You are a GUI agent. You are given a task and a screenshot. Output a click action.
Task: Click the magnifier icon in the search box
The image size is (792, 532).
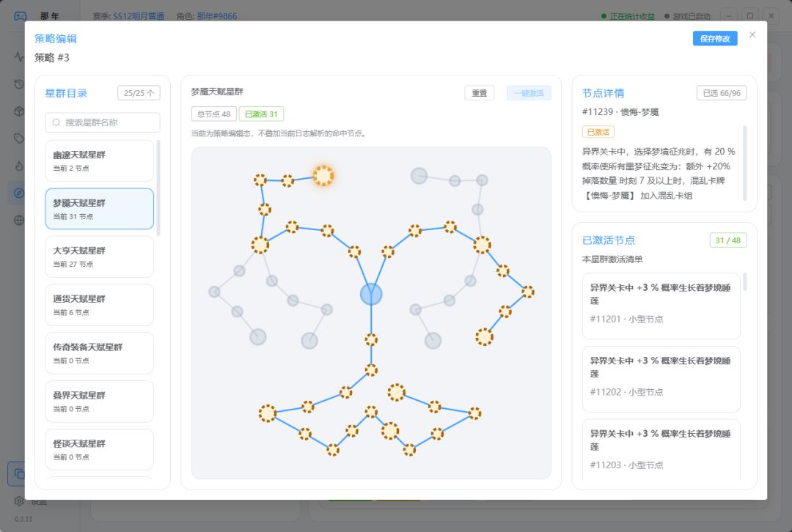[56, 122]
